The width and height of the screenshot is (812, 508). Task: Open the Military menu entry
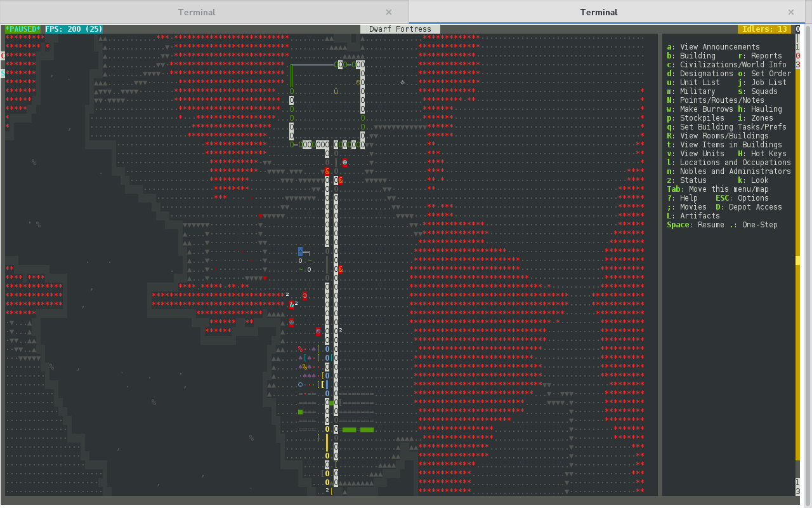tap(691, 91)
